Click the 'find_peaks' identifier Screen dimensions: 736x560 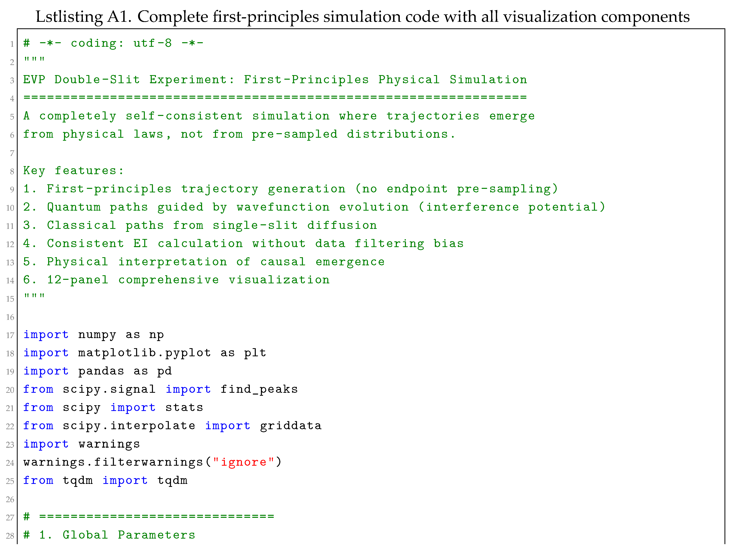[x=259, y=389]
